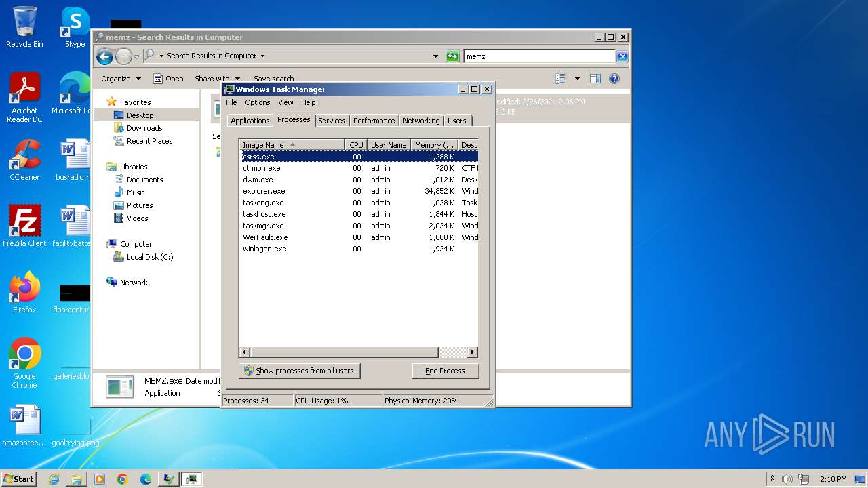Open the Videos library
This screenshot has height=488, width=868.
(137, 218)
